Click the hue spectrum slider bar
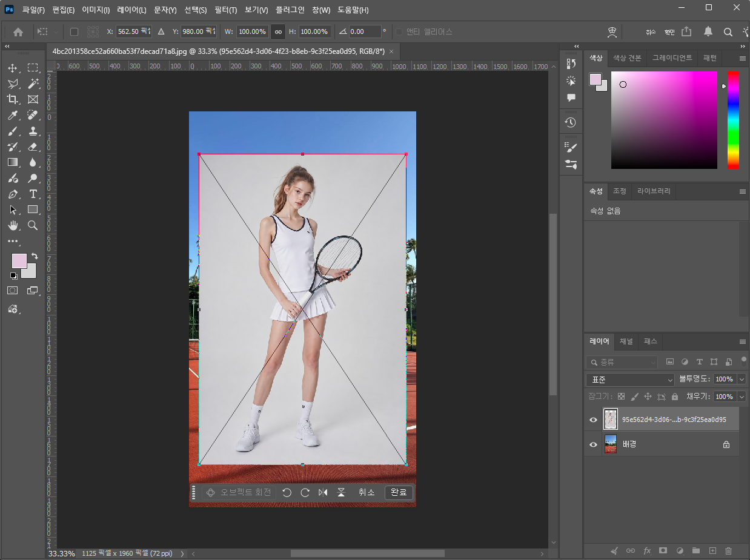The height and width of the screenshot is (560, 750). point(733,120)
